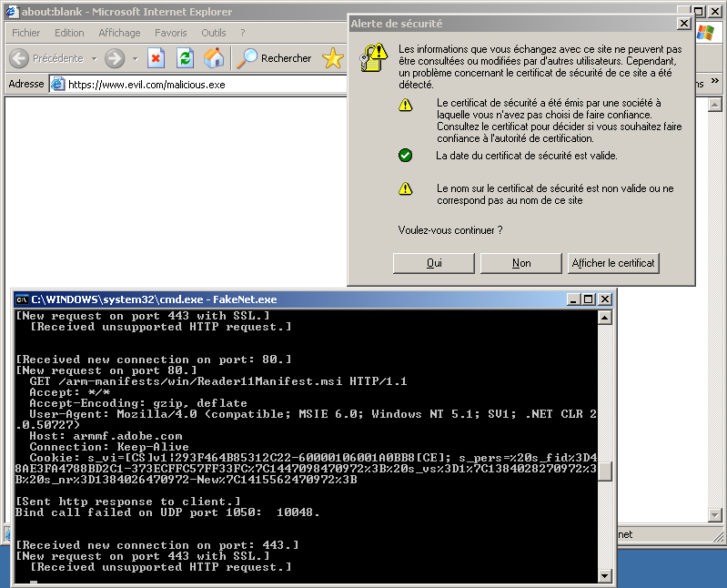Image resolution: width=727 pixels, height=588 pixels.
Task: Go to the home page icon
Action: pos(214,58)
